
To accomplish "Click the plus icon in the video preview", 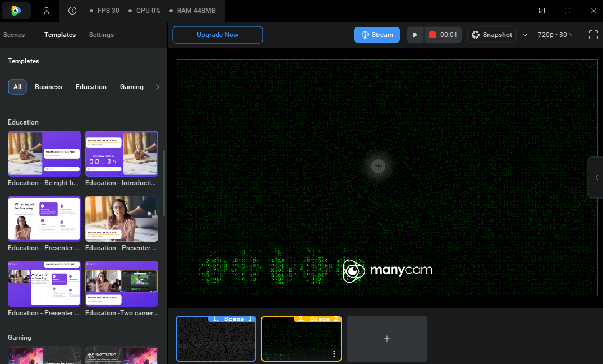I will [x=378, y=166].
